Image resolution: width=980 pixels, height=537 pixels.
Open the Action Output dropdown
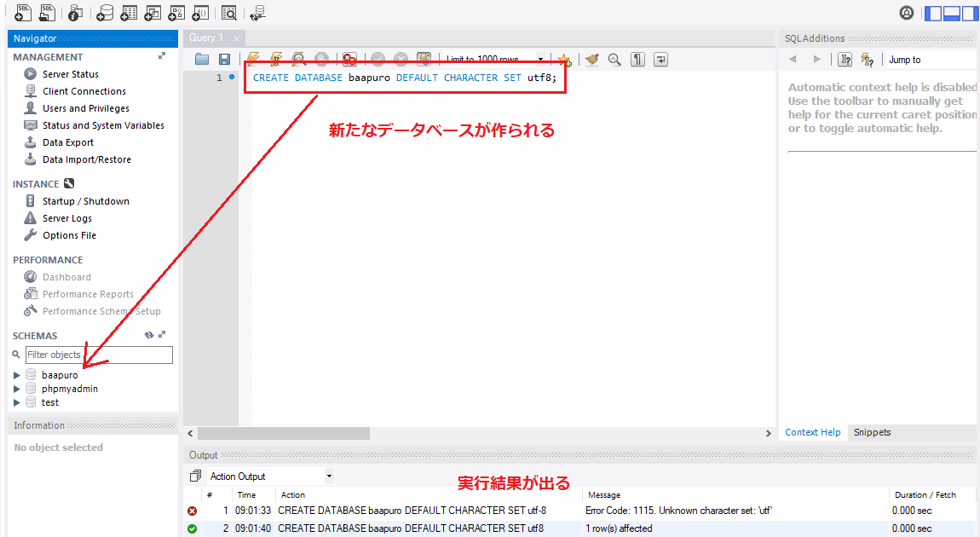click(271, 476)
